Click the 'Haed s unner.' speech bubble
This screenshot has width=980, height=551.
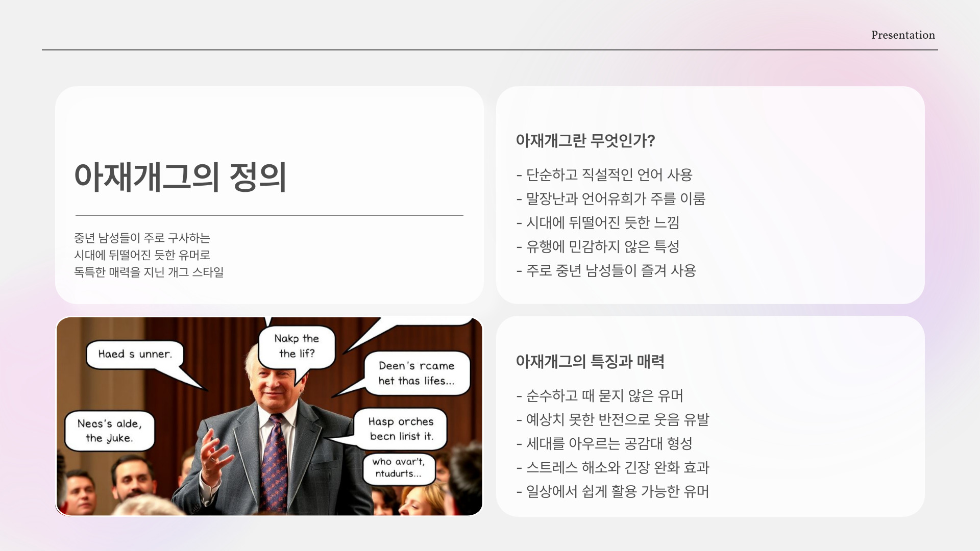click(135, 354)
